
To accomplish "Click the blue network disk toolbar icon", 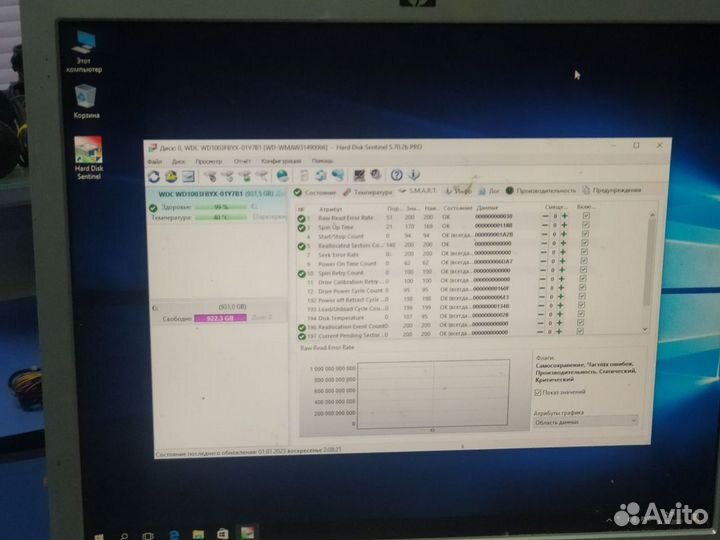I will point(338,175).
